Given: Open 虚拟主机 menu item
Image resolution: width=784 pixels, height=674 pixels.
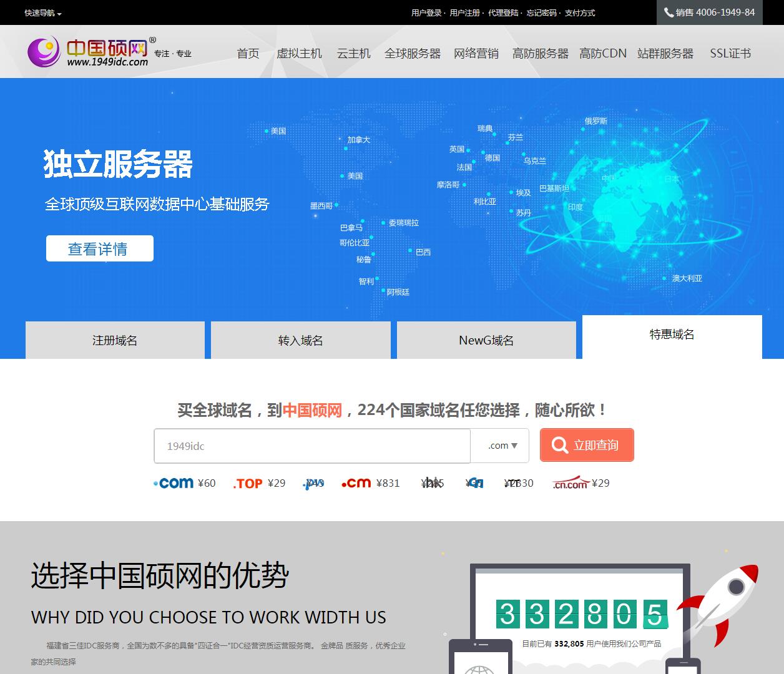Looking at the screenshot, I should point(299,54).
